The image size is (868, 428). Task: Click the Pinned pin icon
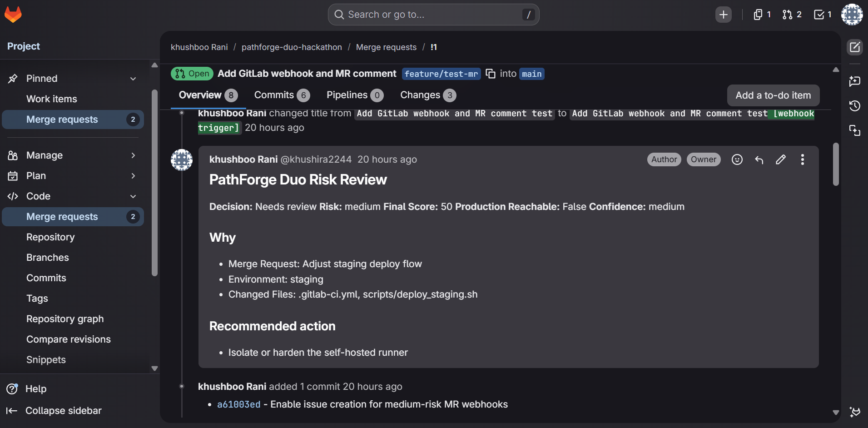pyautogui.click(x=13, y=79)
